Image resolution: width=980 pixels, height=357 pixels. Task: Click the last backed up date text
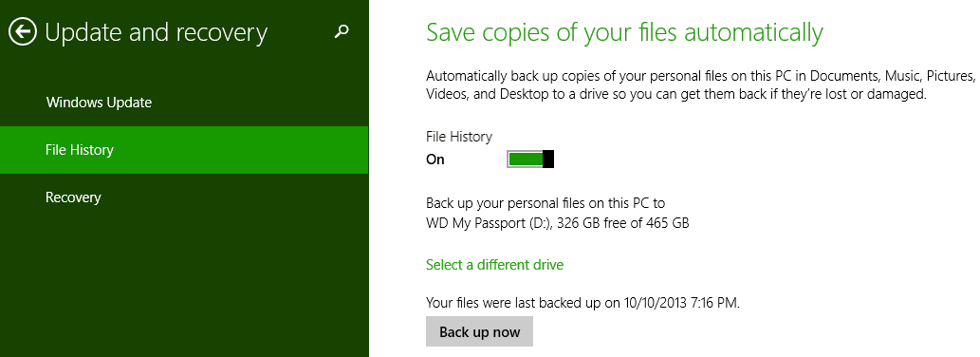pyautogui.click(x=583, y=303)
